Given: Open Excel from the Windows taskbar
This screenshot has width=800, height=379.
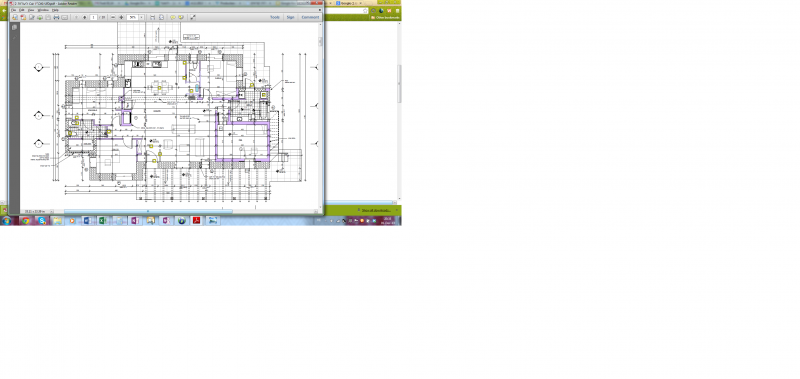Looking at the screenshot, I should pos(102,221).
